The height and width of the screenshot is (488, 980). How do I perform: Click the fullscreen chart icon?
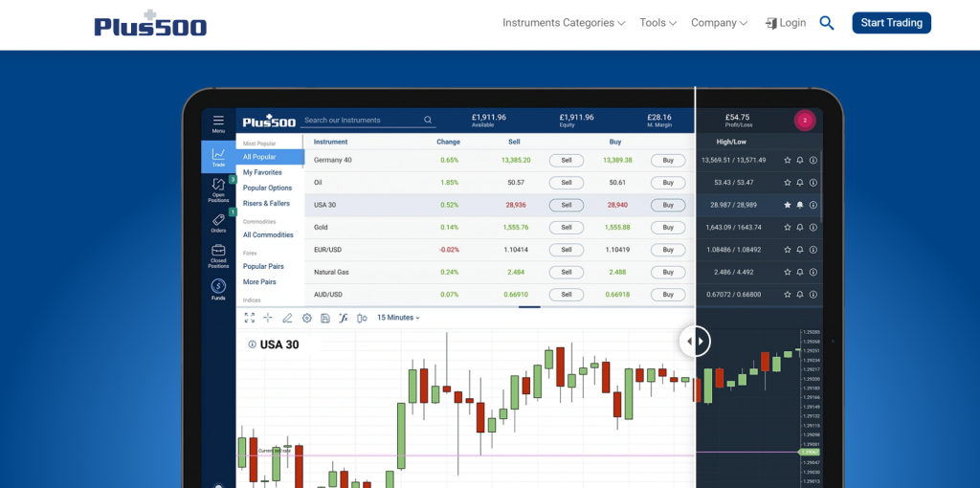250,318
